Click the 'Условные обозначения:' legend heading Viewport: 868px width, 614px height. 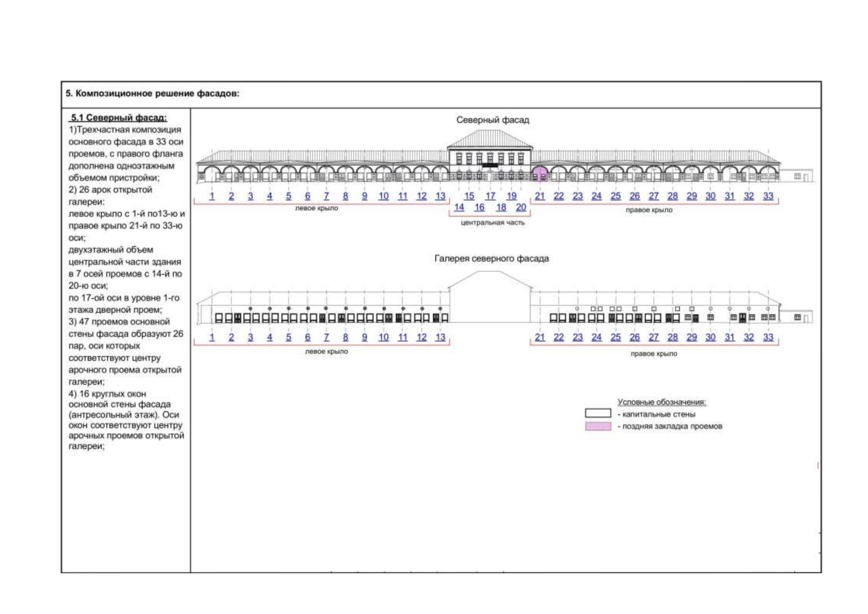[x=661, y=402]
